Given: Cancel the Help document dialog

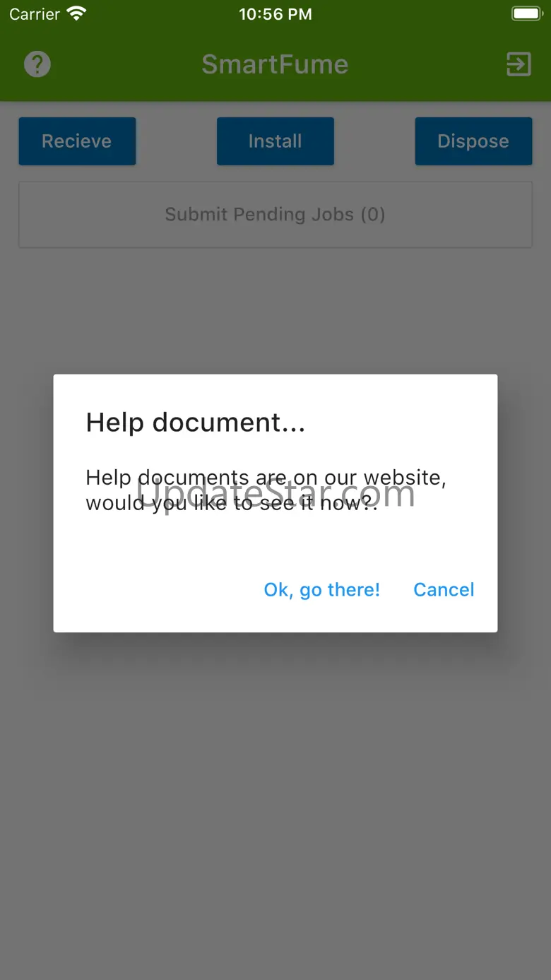Looking at the screenshot, I should point(444,590).
